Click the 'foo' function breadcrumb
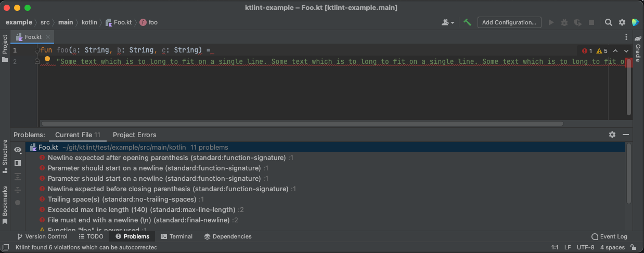The image size is (644, 253). pyautogui.click(x=148, y=22)
